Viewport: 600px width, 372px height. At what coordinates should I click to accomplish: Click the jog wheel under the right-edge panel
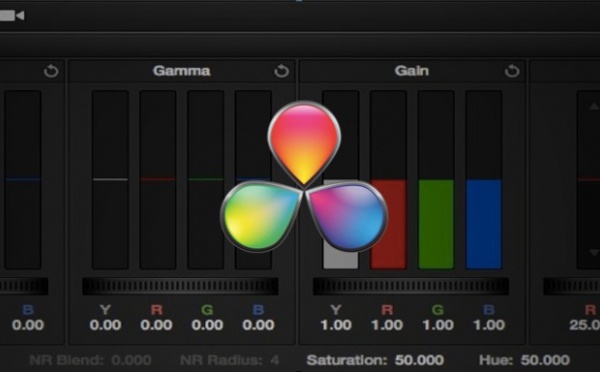pyautogui.click(x=572, y=286)
